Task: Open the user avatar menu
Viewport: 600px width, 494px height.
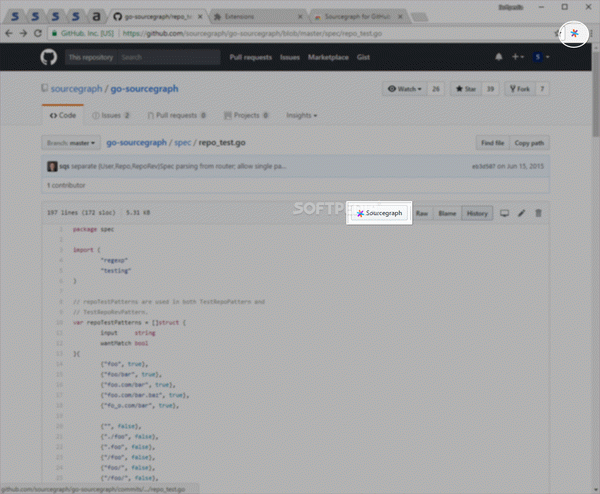Action: (541, 57)
